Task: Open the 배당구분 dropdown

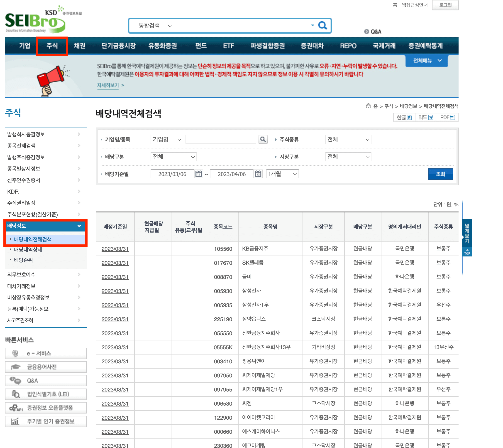Action: 173,157
